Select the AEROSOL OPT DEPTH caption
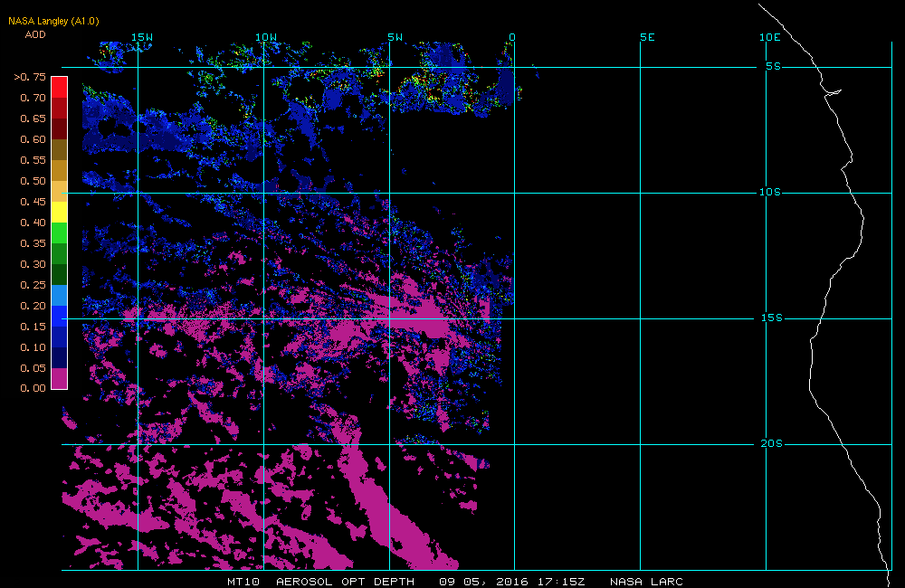Image resolution: width=905 pixels, height=588 pixels. 345,582
